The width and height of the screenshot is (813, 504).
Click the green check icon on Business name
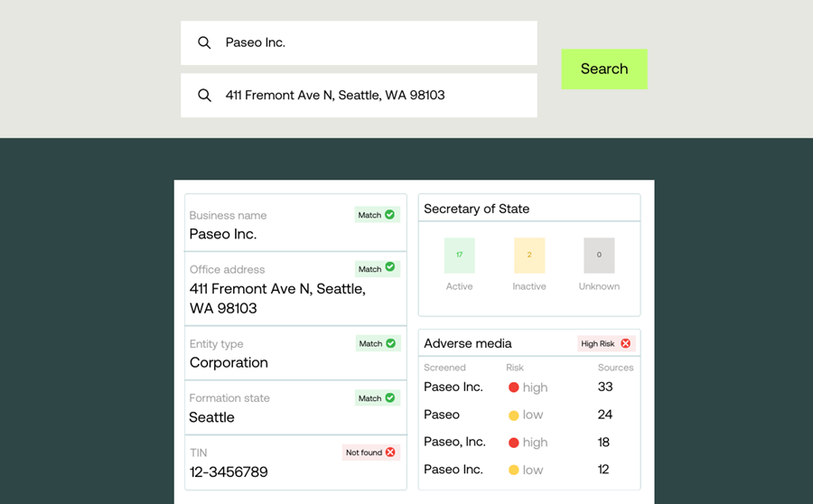coord(390,214)
